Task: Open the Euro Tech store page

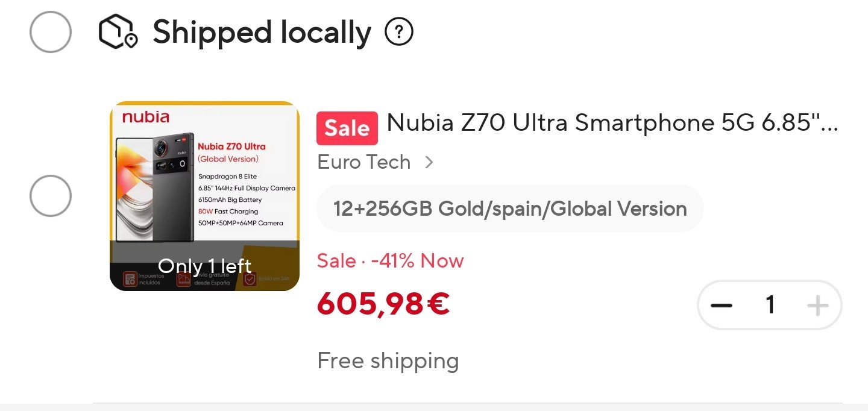Action: (364, 162)
